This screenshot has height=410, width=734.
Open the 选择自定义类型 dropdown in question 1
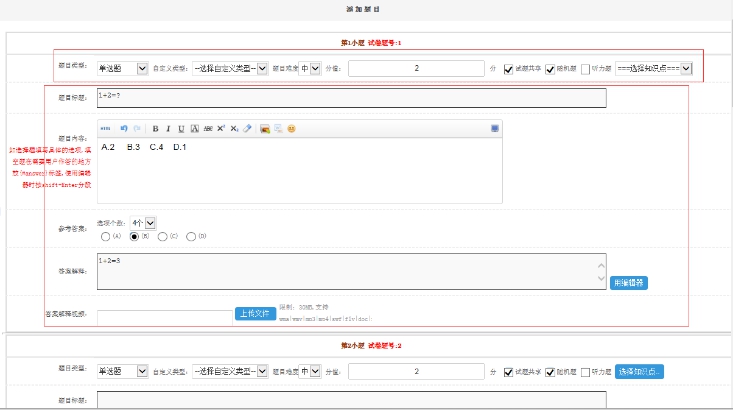coord(230,69)
